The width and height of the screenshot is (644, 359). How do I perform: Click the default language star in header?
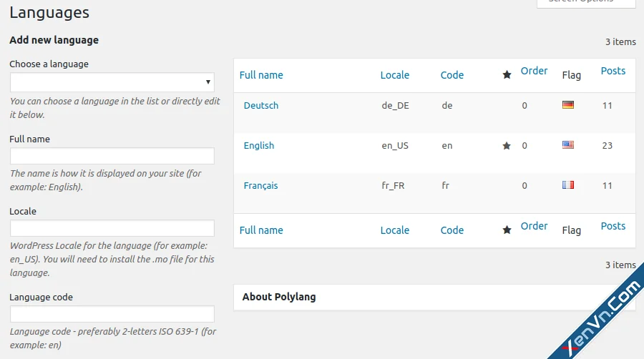pos(507,74)
